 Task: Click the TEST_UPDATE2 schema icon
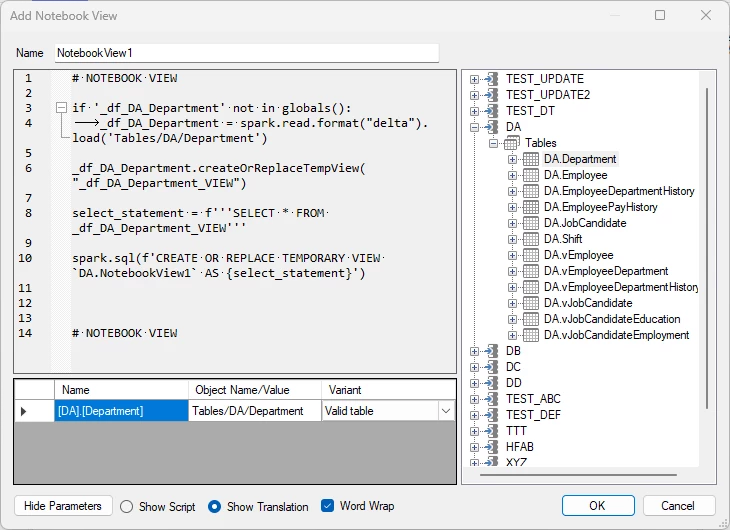pos(491,95)
